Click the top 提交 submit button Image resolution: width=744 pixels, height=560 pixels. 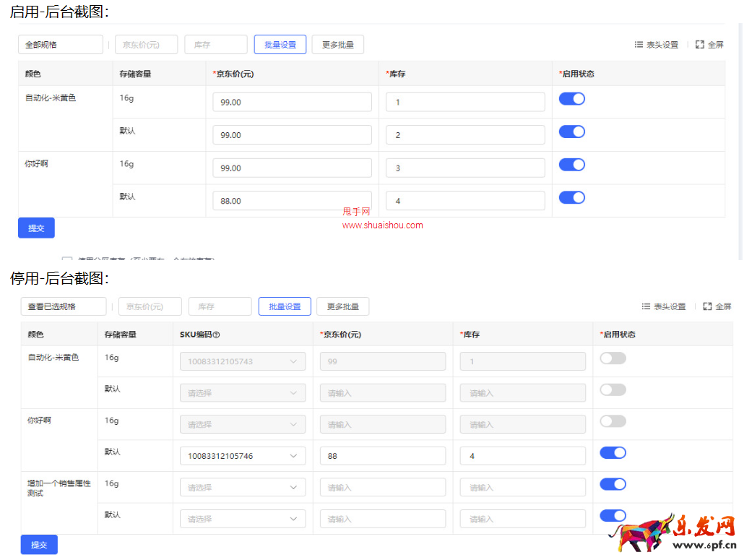37,228
